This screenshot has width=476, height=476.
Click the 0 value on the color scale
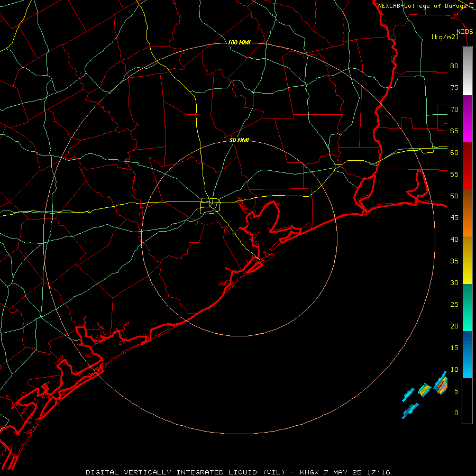point(456,413)
